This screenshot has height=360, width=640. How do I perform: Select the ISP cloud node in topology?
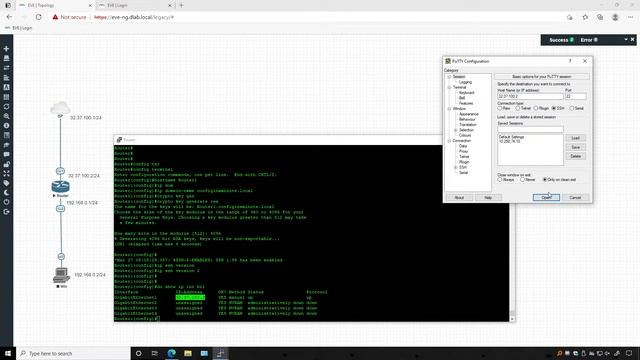point(60,109)
